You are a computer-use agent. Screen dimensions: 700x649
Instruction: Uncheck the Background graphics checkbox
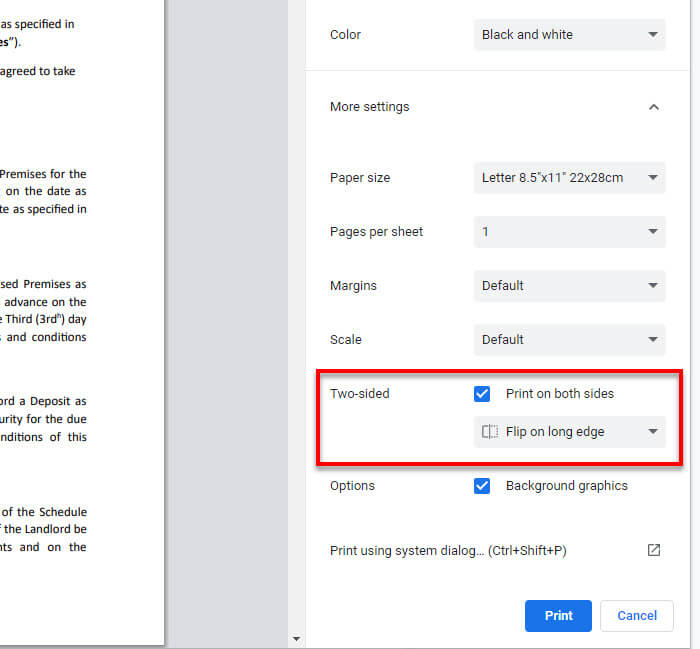pyautogui.click(x=482, y=486)
